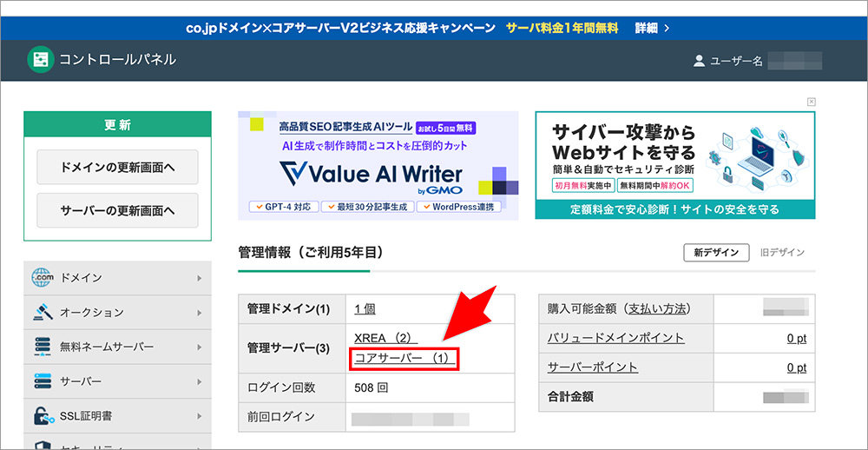Click the バリュードメインポイント 0 pt value
Image resolution: width=868 pixels, height=450 pixels.
[x=797, y=338]
